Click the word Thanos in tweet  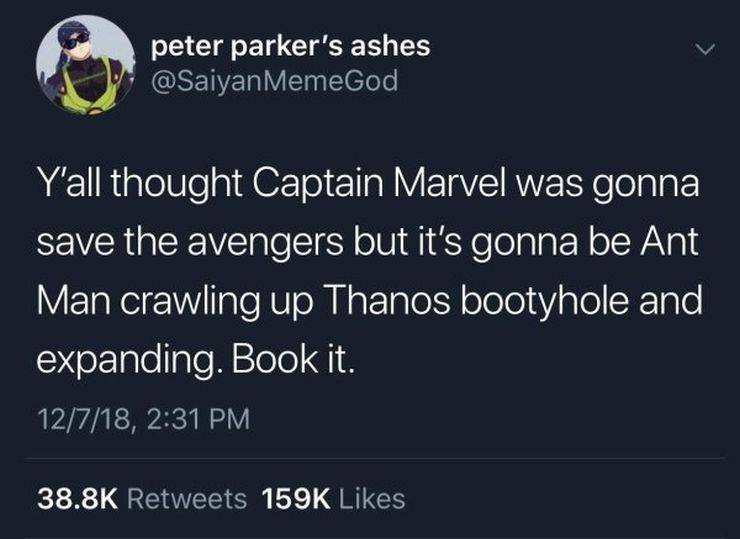coord(387,301)
